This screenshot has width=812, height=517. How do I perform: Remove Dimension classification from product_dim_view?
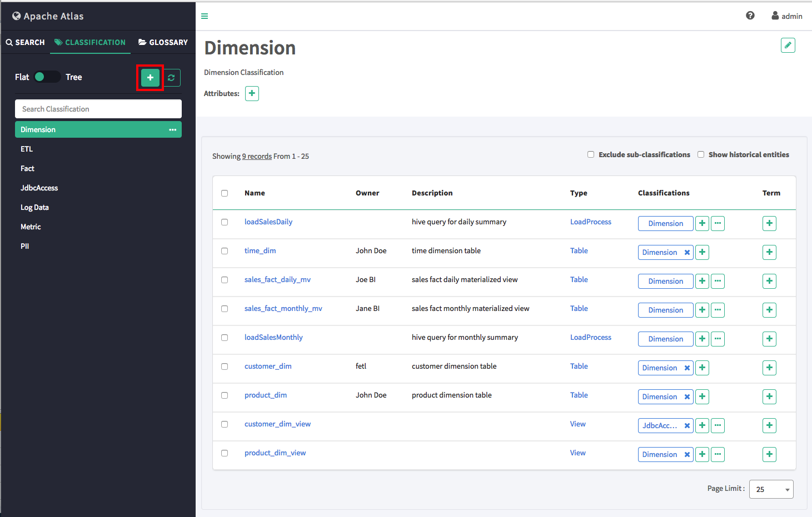(x=687, y=454)
